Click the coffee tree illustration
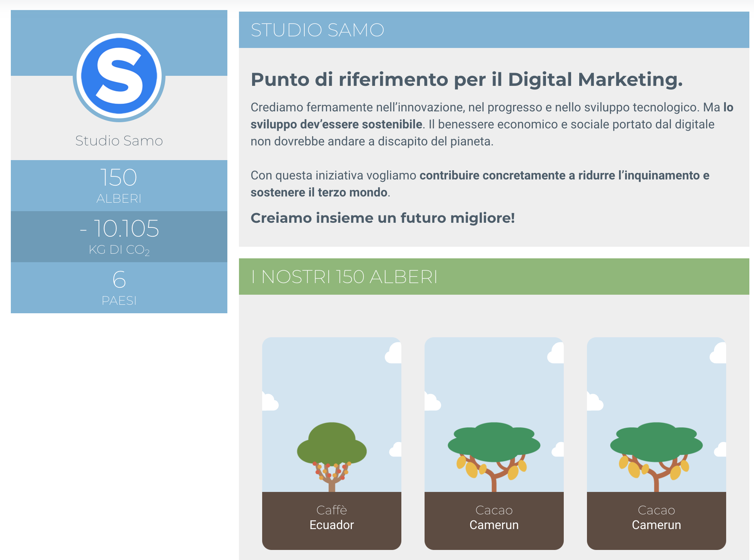754x560 pixels. point(332,457)
